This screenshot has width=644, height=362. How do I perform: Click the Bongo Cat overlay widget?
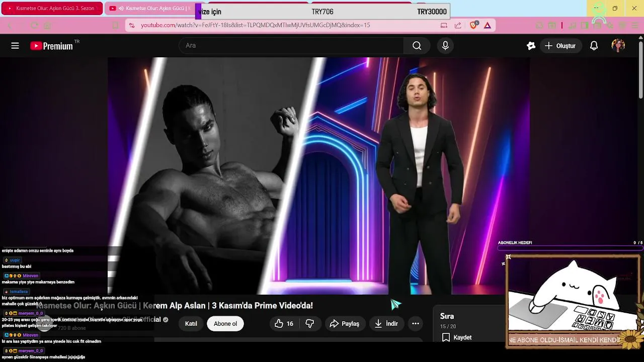[573, 302]
